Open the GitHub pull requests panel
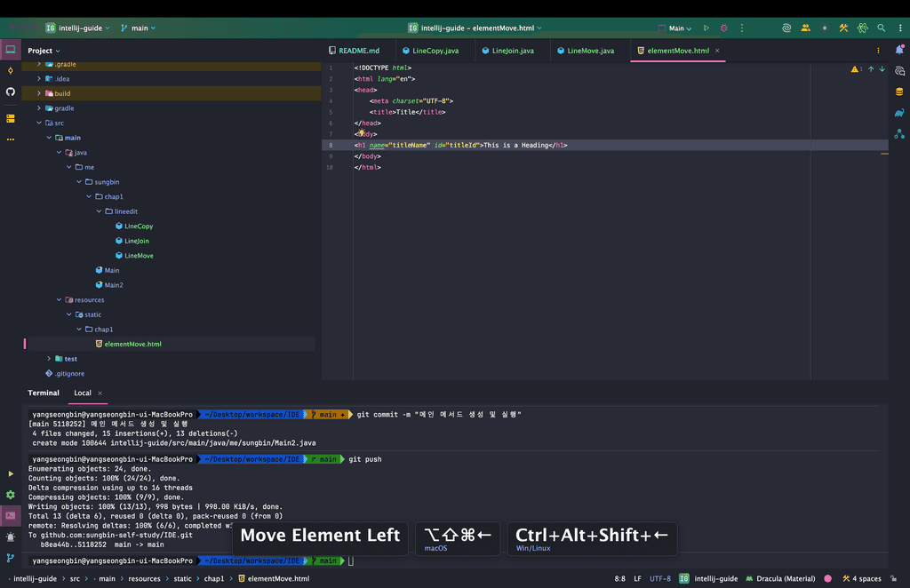Viewport: 910px width, 588px height. [11, 92]
